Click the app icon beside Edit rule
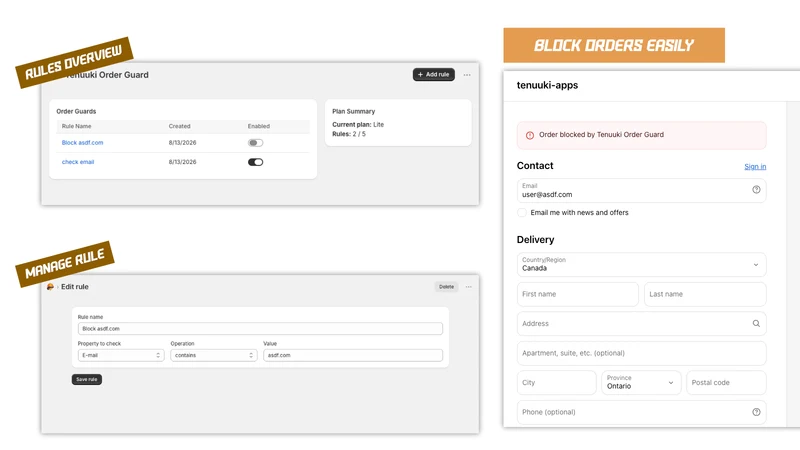800x450 pixels. (x=50, y=287)
